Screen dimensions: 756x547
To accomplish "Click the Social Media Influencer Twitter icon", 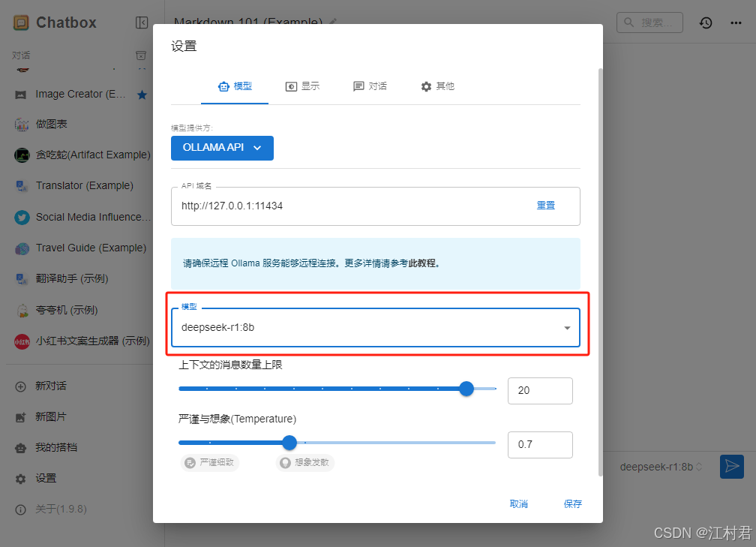I will coord(22,218).
